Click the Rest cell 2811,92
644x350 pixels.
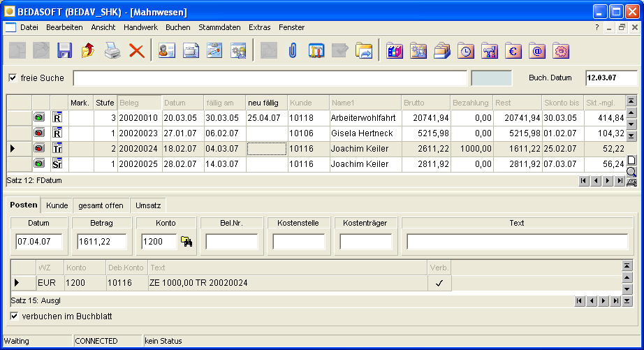coord(517,164)
